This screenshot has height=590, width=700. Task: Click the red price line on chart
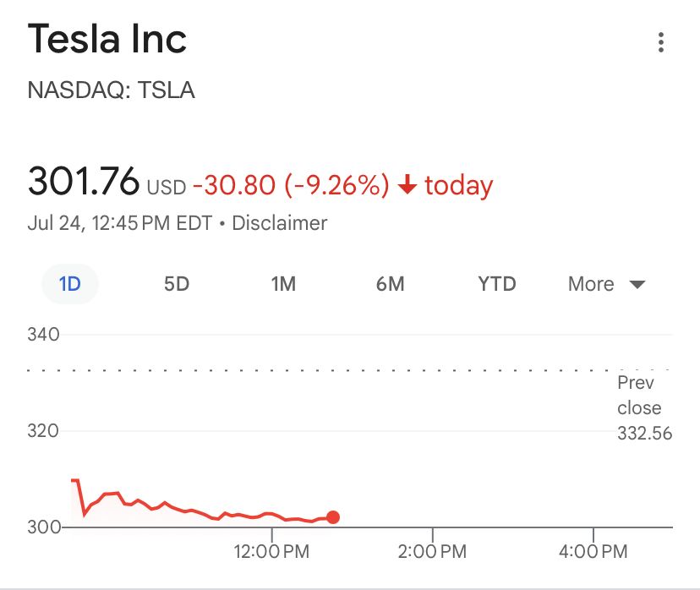201,513
